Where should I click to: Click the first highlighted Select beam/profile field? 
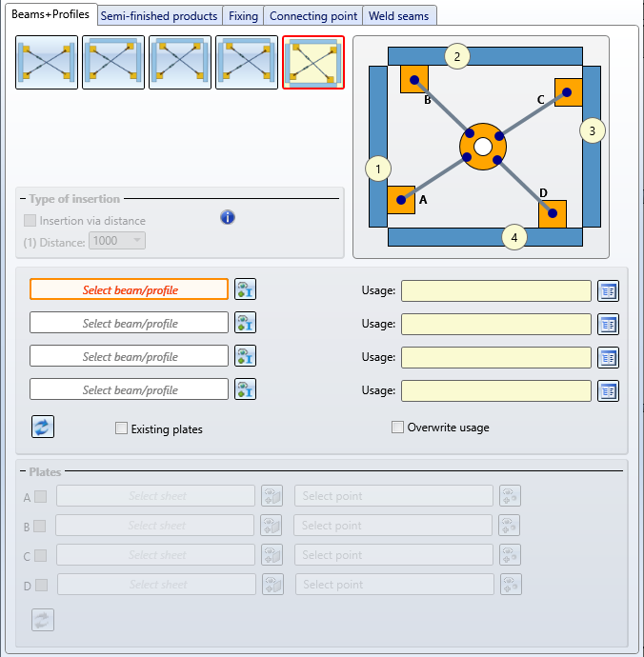pyautogui.click(x=130, y=289)
